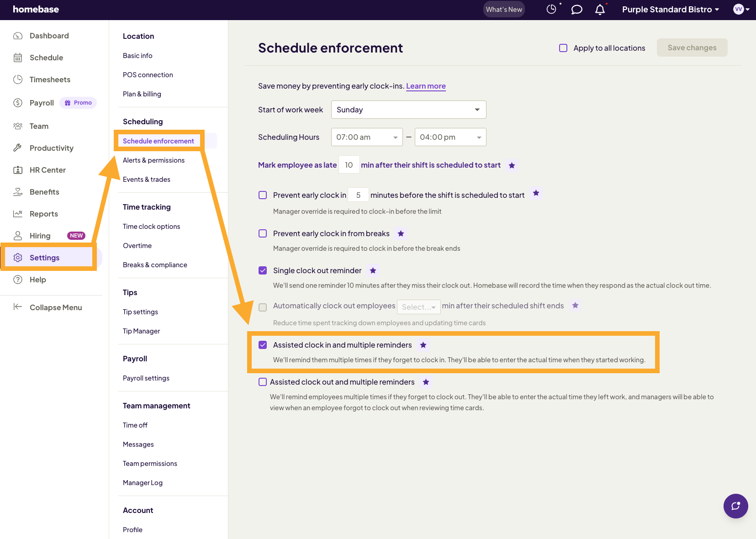The width and height of the screenshot is (756, 539).
Task: Open the 04:00 pm scheduling hours dropdown
Action: coord(450,137)
